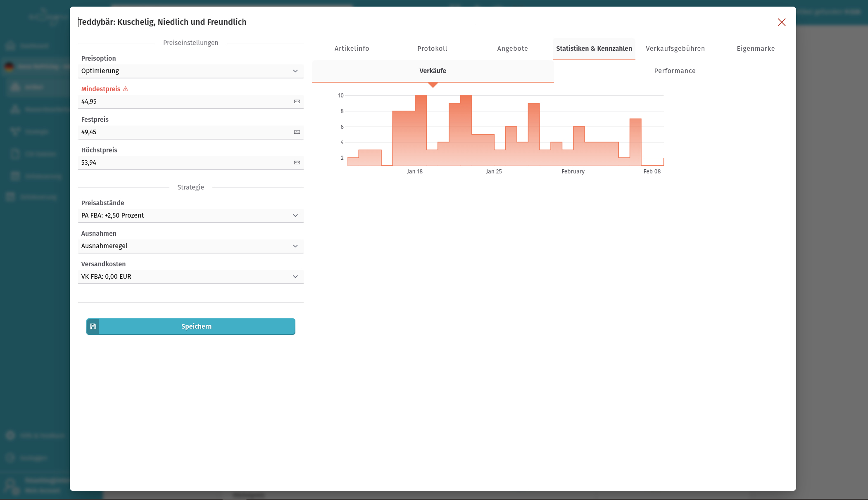Click the floppy disk save icon

pos(93,327)
